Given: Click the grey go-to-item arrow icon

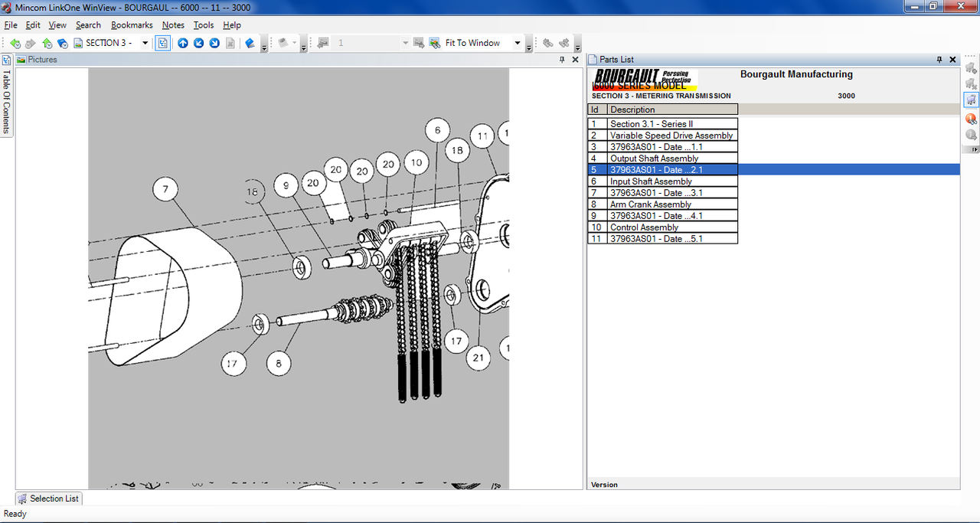Looking at the screenshot, I should tap(971, 135).
